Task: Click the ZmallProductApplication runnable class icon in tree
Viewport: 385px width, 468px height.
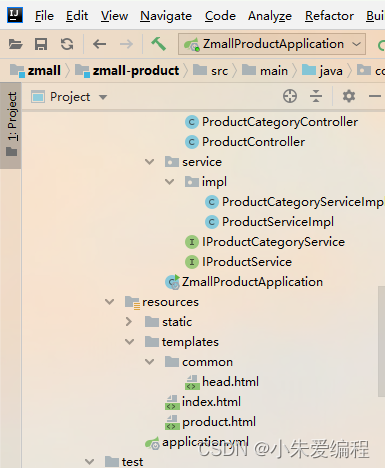Action: pos(173,282)
